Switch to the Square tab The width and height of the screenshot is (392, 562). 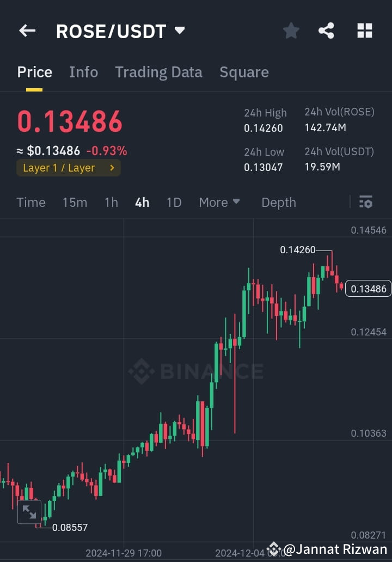coord(244,72)
